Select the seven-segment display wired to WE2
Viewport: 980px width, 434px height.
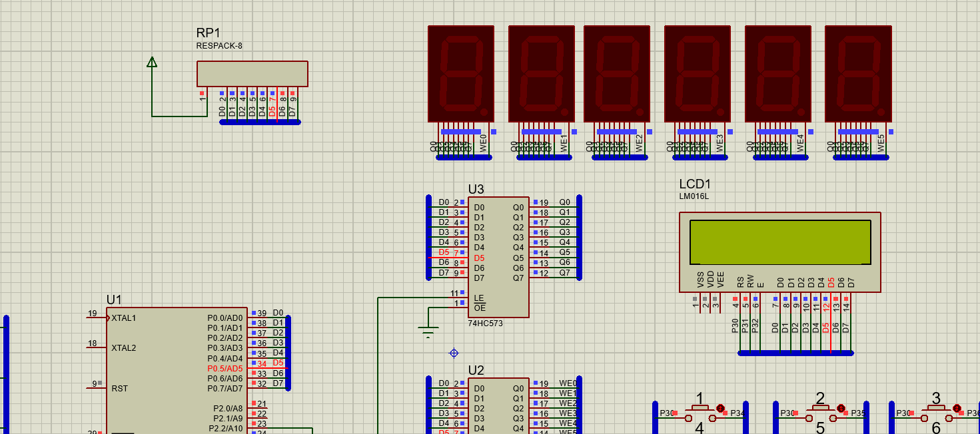(617, 74)
